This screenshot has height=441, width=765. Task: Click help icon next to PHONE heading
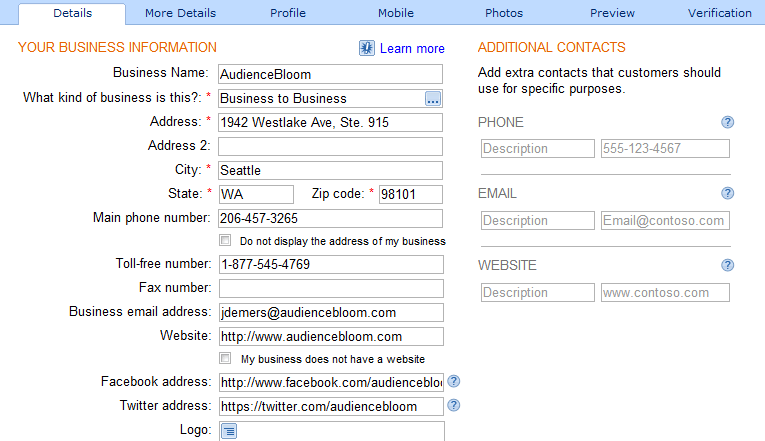click(727, 122)
